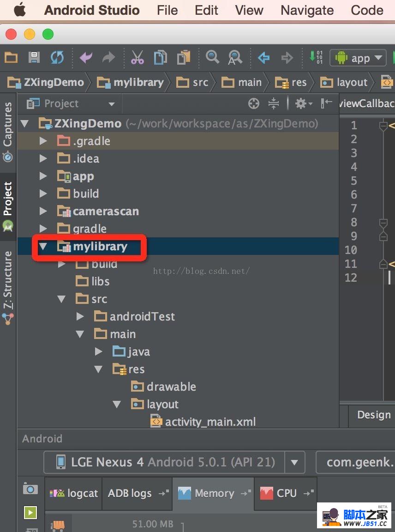This screenshot has height=532, width=395.
Task: Collapse the src folder
Action: [61, 299]
